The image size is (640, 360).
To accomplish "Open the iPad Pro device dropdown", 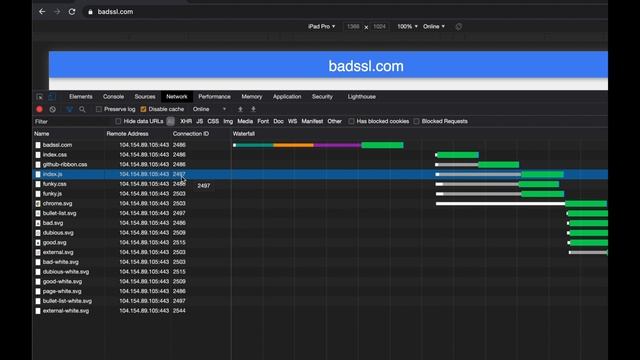I will [x=322, y=27].
